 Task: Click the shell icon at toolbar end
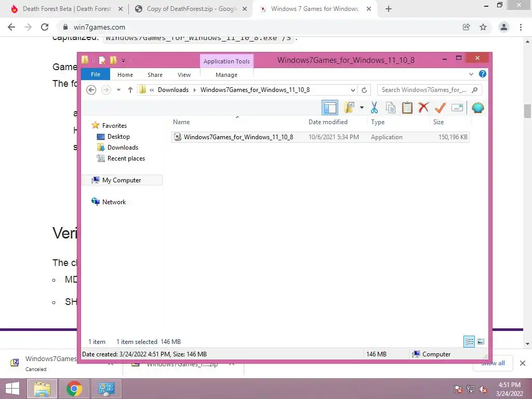478,108
